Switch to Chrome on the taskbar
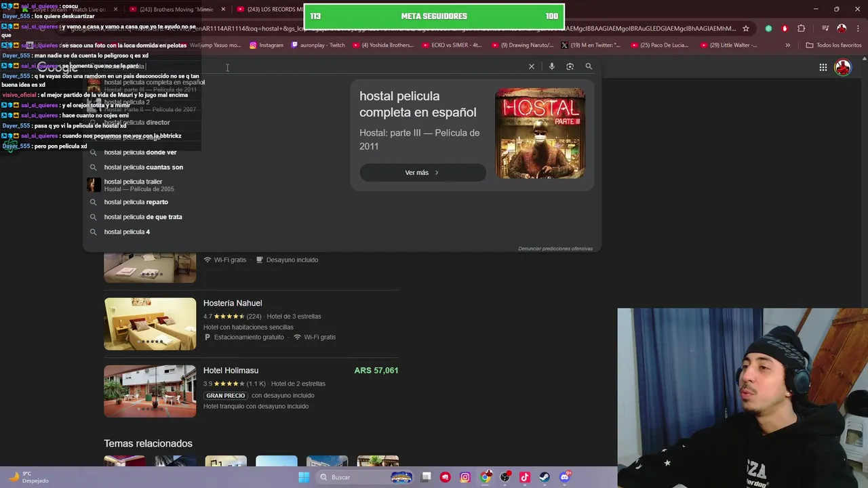The height and width of the screenshot is (488, 868). (486, 477)
